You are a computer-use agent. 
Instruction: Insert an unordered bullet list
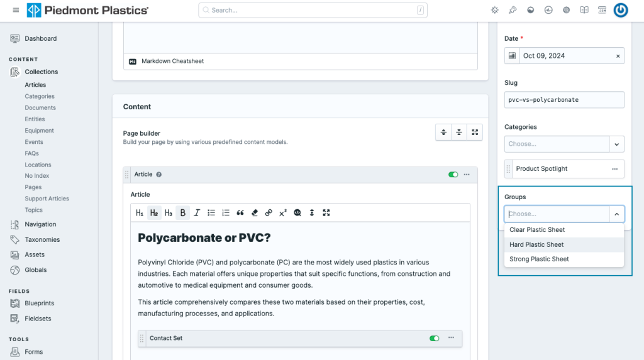tap(211, 212)
